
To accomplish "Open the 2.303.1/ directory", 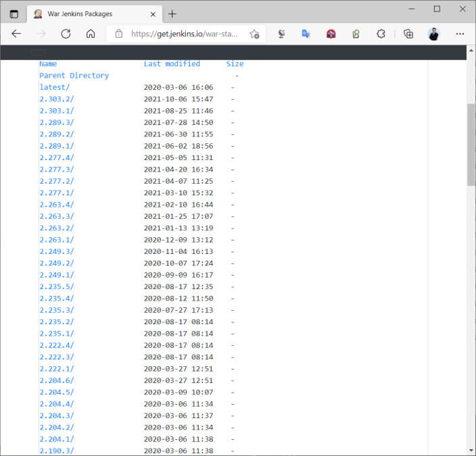I will pyautogui.click(x=57, y=111).
